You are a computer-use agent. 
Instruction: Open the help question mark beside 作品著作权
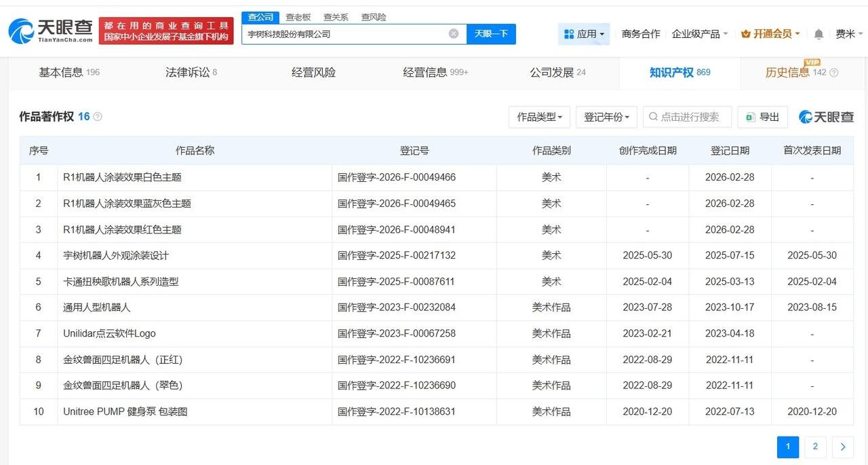[x=97, y=116]
